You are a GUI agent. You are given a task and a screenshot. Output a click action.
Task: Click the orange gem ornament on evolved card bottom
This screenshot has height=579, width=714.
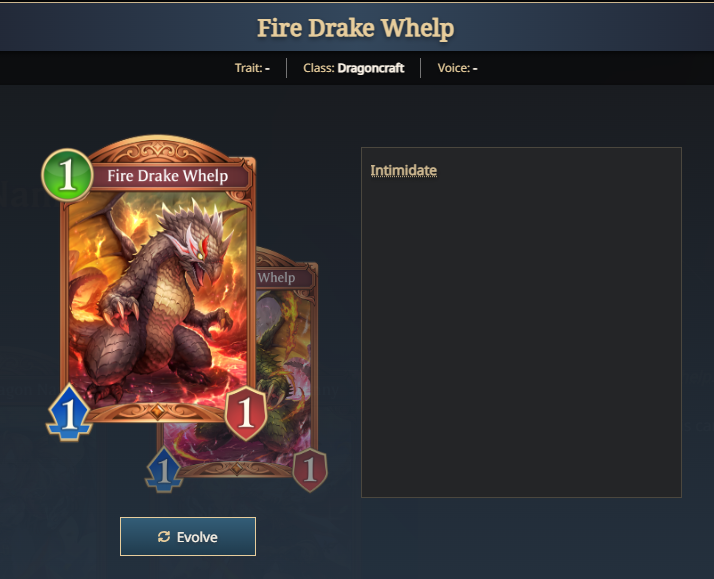[x=237, y=468]
